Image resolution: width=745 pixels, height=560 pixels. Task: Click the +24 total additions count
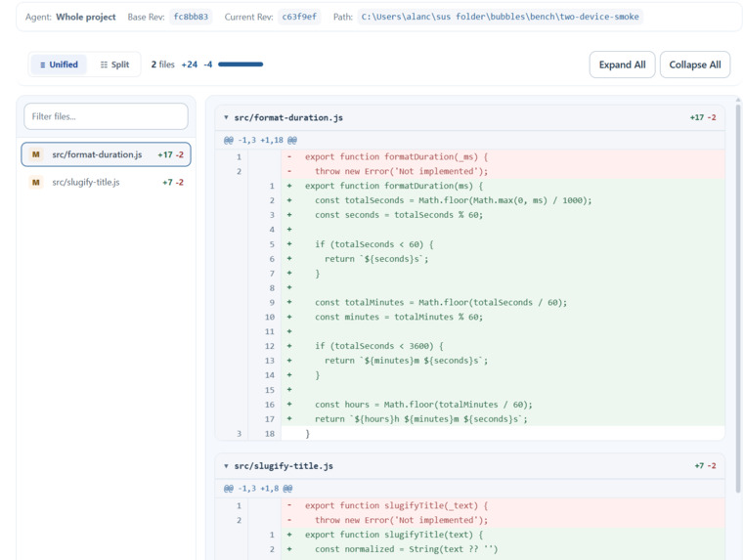(189, 65)
